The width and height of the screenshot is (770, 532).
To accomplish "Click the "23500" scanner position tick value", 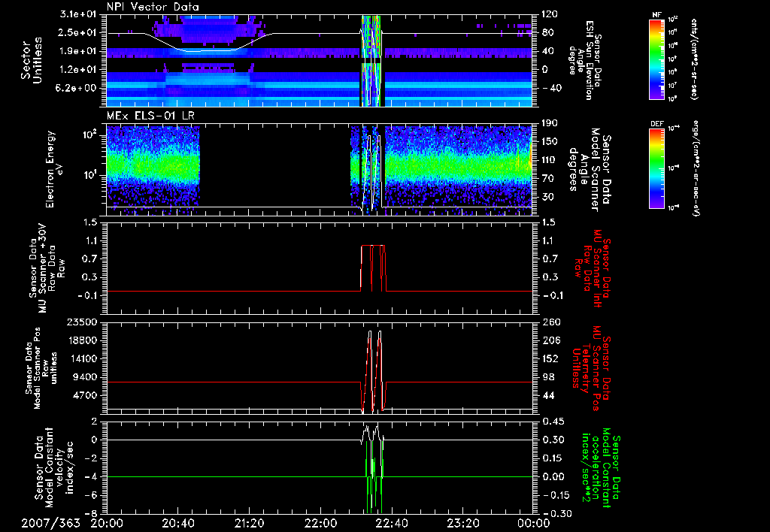I will point(82,322).
